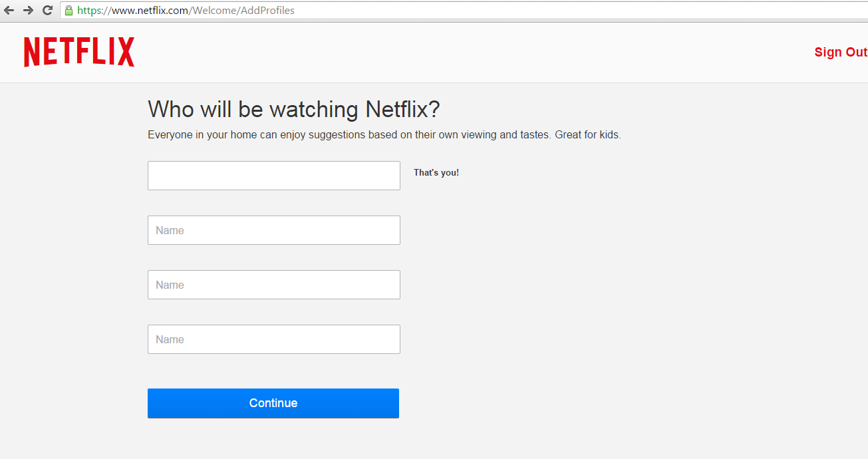The height and width of the screenshot is (459, 868).
Task: Click the first profile field labeled That's you
Action: tap(274, 176)
